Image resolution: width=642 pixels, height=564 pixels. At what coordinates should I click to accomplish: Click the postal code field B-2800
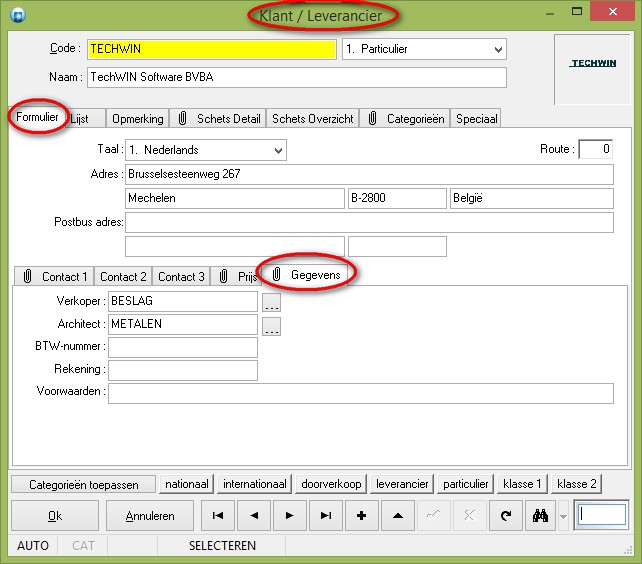pyautogui.click(x=397, y=198)
